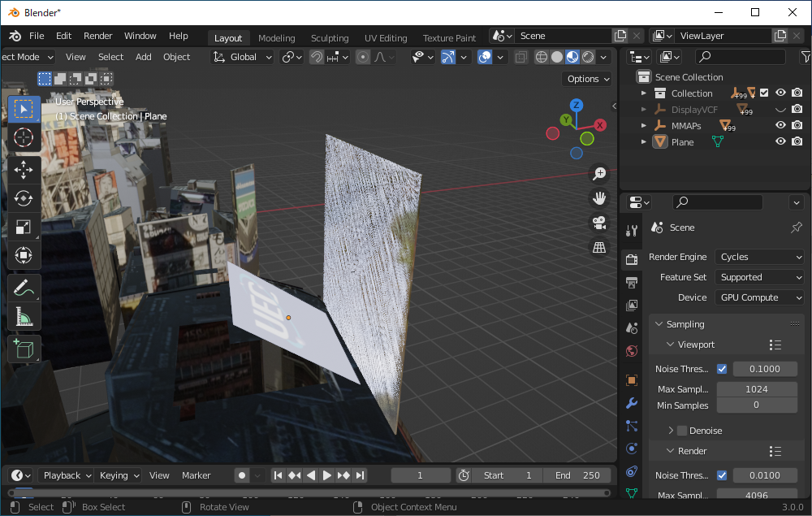Switch to material preview shading
The image size is (812, 516).
[572, 57]
